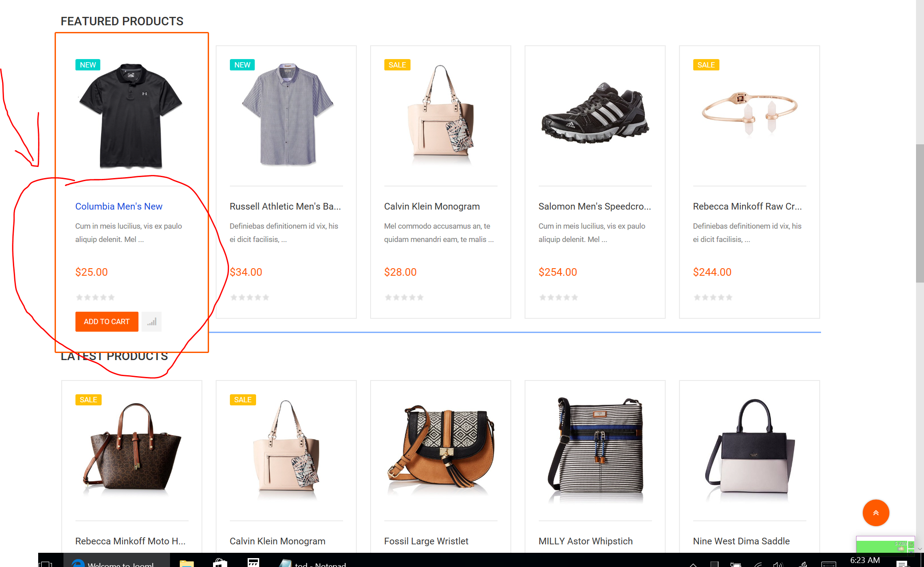Open the Fossil Large Wristlet product page
Screen dimensions: 924x567
426,541
